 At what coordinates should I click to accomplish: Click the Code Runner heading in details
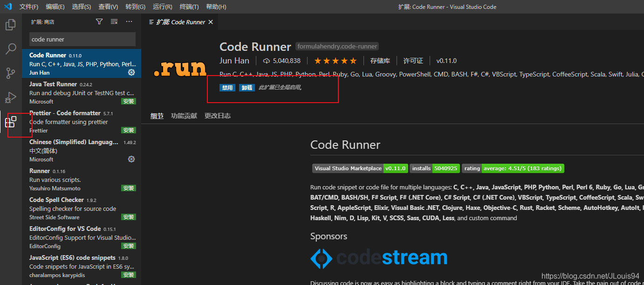(x=345, y=145)
